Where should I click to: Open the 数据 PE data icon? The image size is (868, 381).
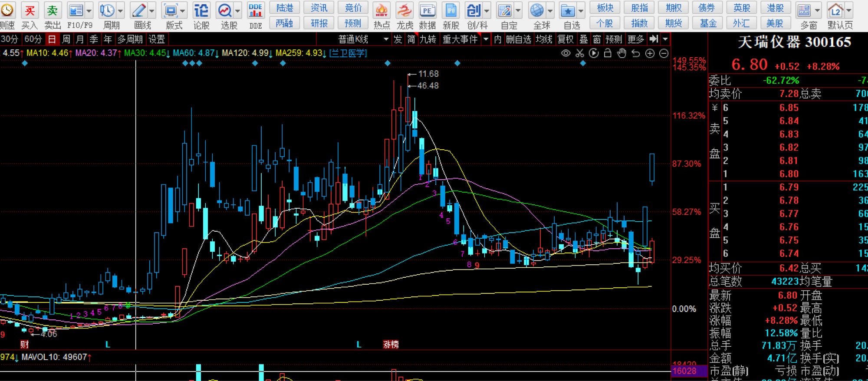tap(427, 10)
